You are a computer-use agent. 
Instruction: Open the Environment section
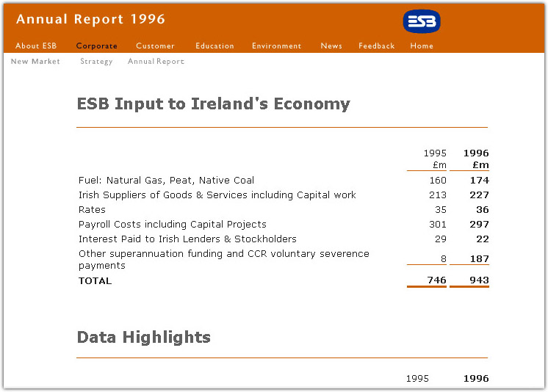pos(276,46)
